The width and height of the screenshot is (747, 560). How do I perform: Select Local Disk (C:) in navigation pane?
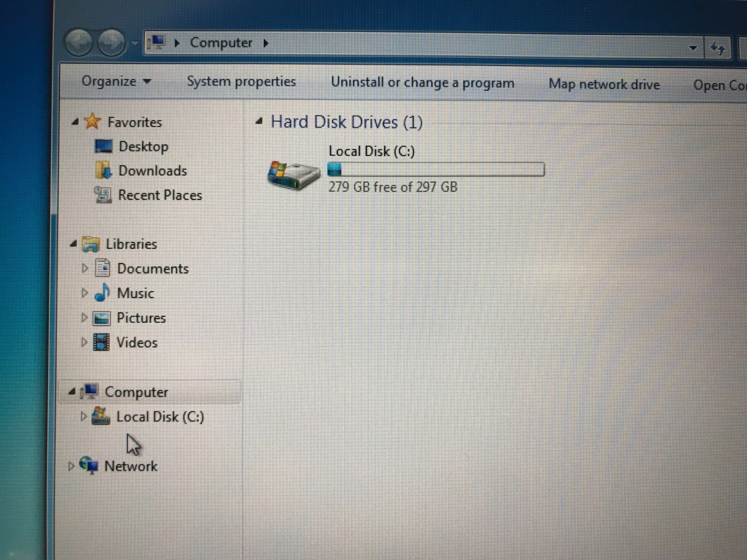pyautogui.click(x=160, y=417)
